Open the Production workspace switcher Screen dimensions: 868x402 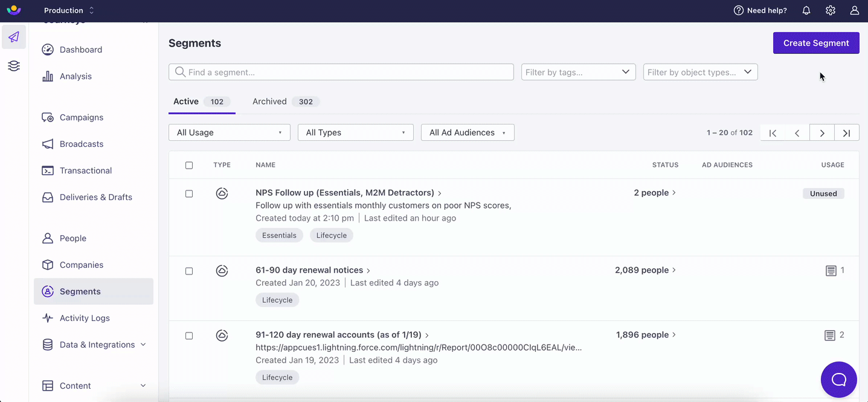(x=69, y=10)
